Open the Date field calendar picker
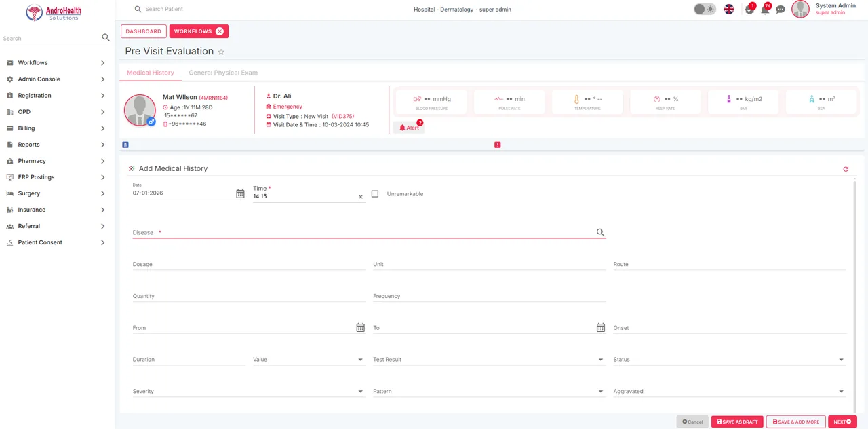 tap(240, 193)
